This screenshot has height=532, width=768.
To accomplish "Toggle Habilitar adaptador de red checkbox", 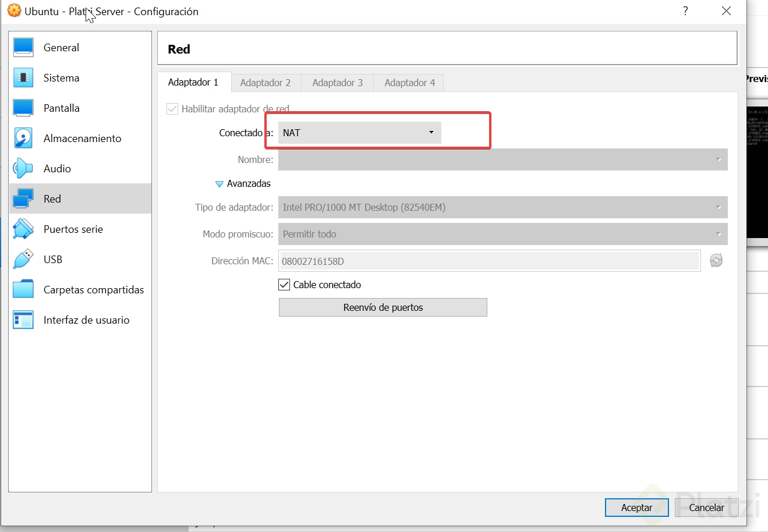I will click(172, 109).
